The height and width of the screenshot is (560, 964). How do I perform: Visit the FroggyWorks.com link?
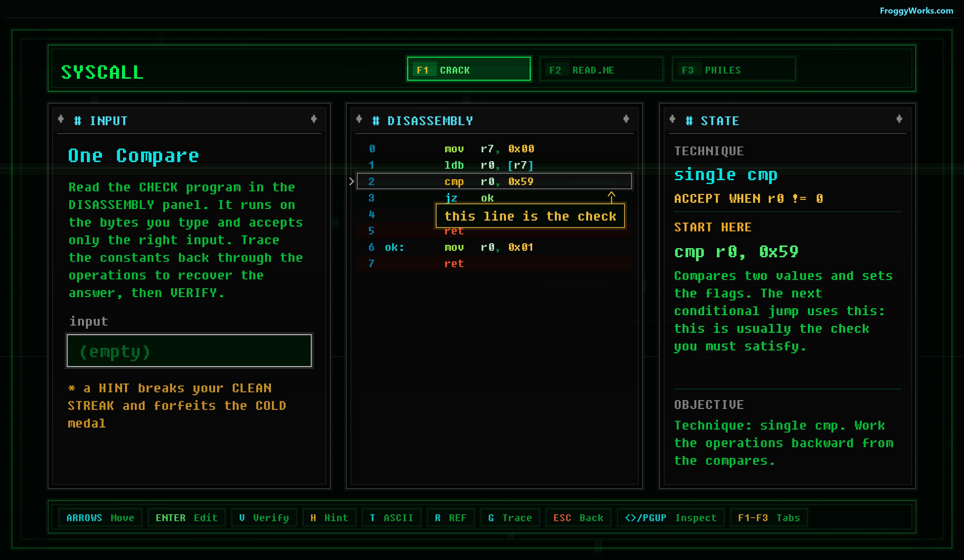tap(916, 11)
